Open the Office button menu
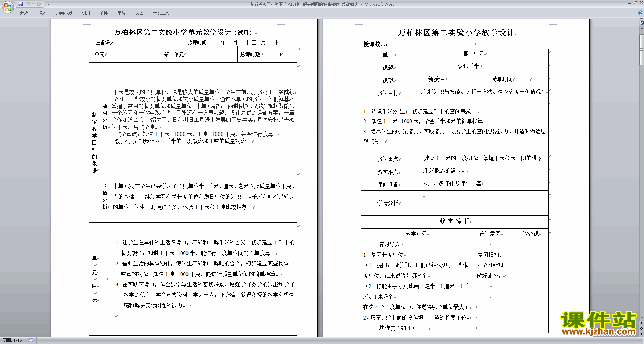The image size is (644, 344). [7, 7]
